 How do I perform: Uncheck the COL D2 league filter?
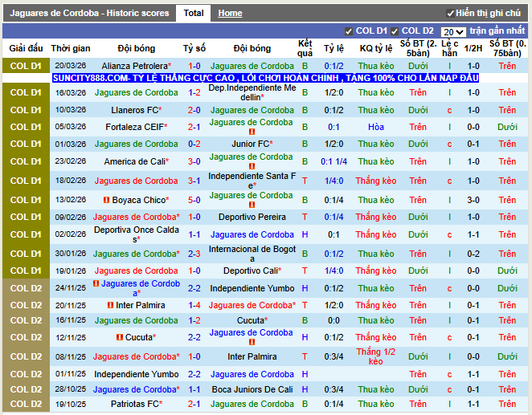(x=395, y=31)
